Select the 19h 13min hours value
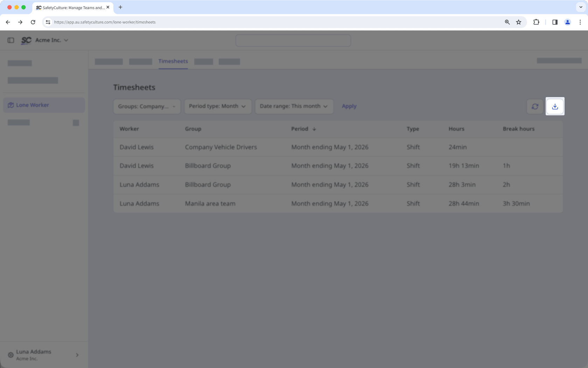The height and width of the screenshot is (368, 588). [x=464, y=166]
